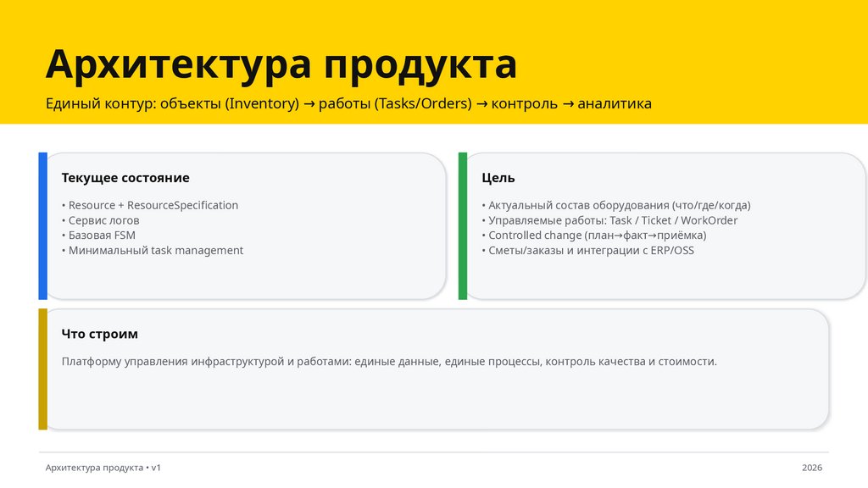Click the 'Resource + ResourceSpecification' bullet

(x=150, y=205)
